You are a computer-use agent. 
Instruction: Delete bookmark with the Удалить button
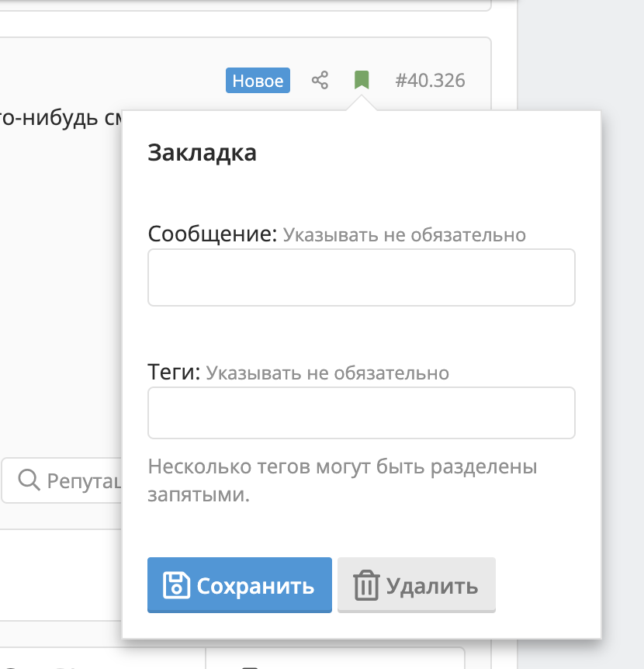(417, 585)
